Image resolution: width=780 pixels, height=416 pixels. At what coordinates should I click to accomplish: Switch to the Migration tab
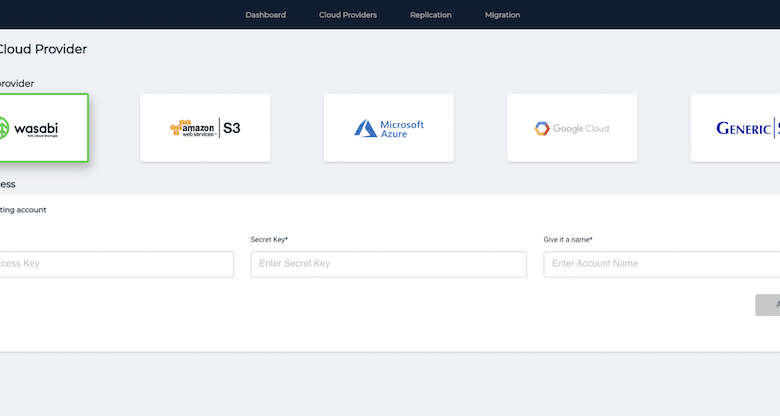502,15
